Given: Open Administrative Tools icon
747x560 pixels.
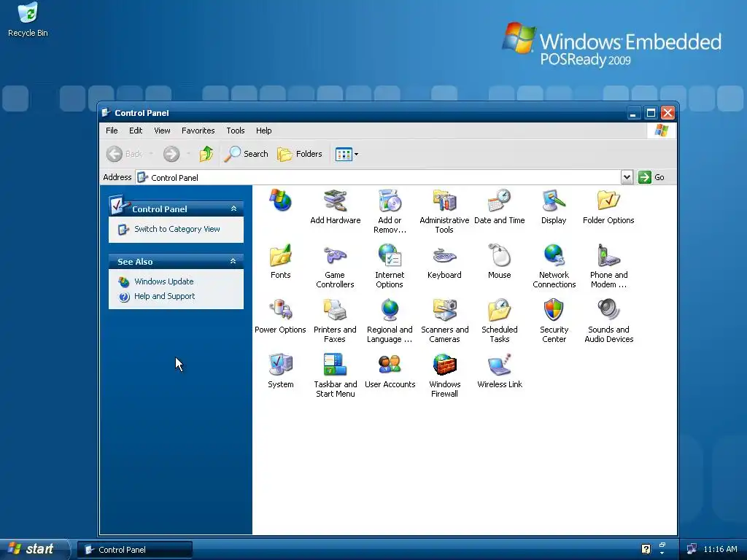Looking at the screenshot, I should pyautogui.click(x=444, y=201).
